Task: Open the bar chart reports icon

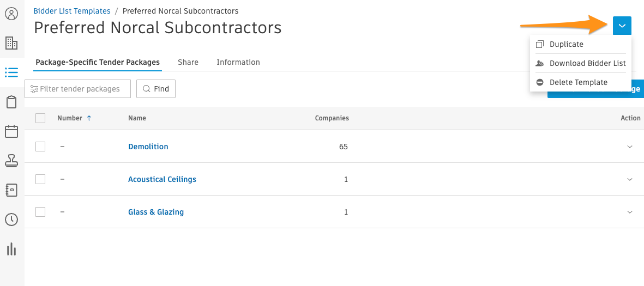Action: pos(11,249)
